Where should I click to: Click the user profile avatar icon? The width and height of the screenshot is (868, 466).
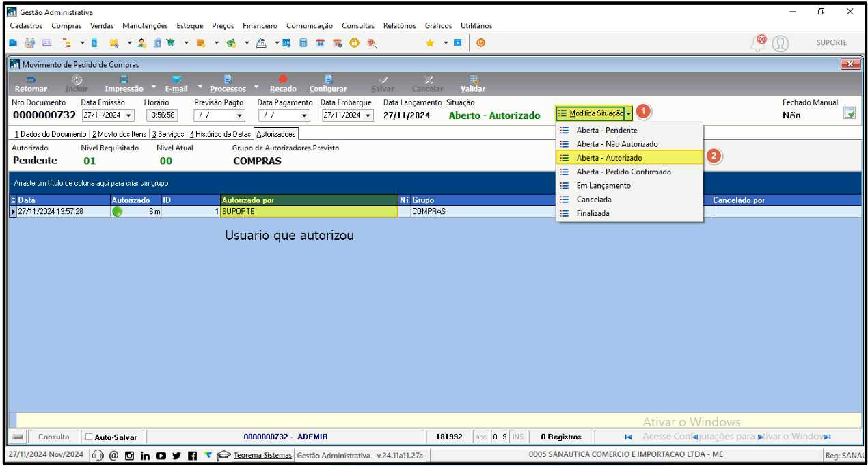(x=781, y=43)
